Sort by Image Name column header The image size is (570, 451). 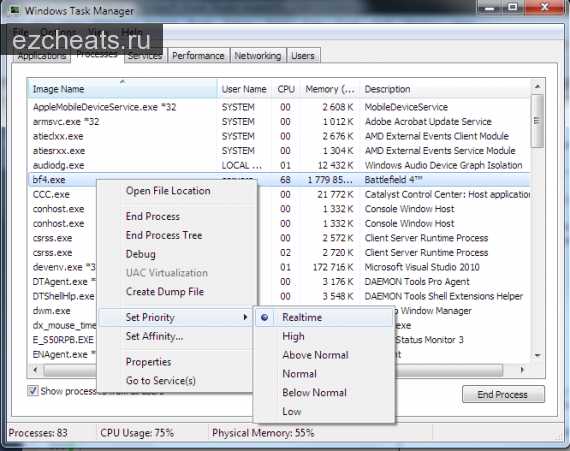tap(122, 89)
